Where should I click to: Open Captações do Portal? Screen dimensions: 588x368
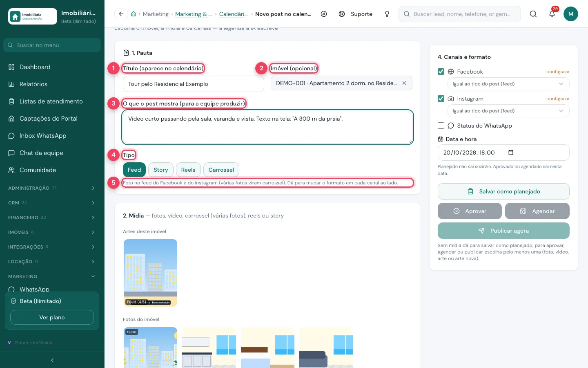[52, 119]
